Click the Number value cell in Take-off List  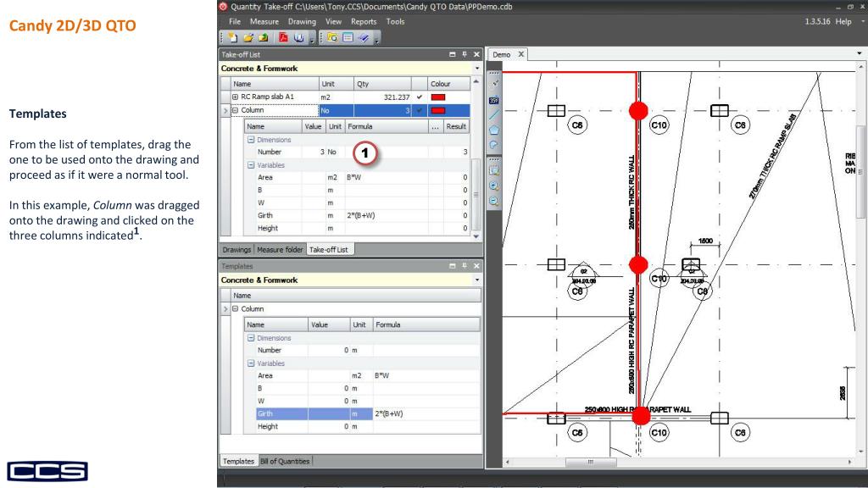(314, 152)
